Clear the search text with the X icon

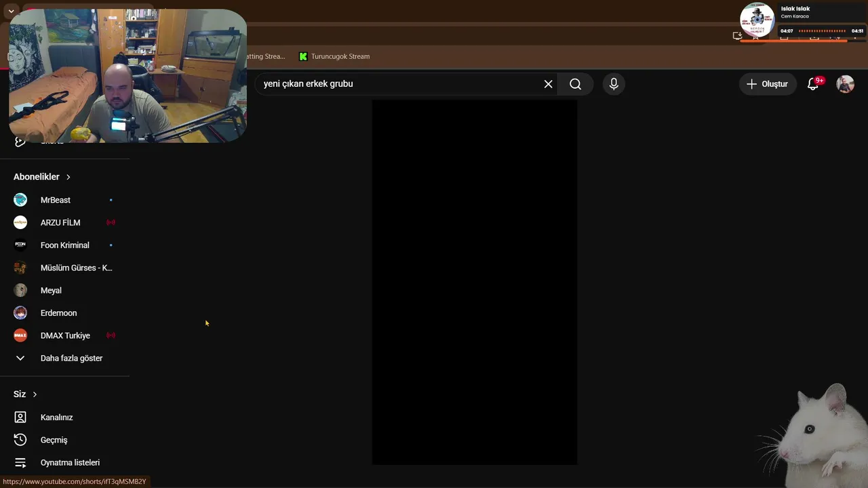tap(548, 84)
